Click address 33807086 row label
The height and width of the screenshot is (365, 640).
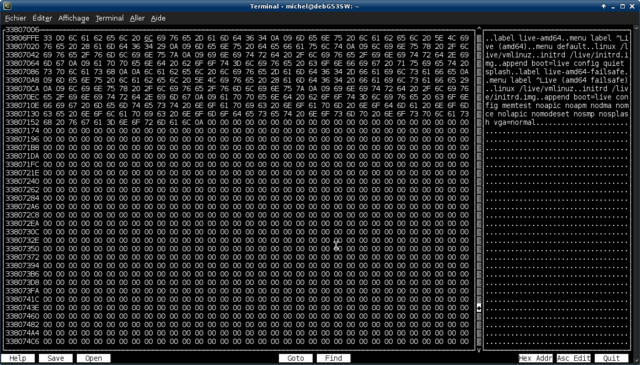[22, 71]
